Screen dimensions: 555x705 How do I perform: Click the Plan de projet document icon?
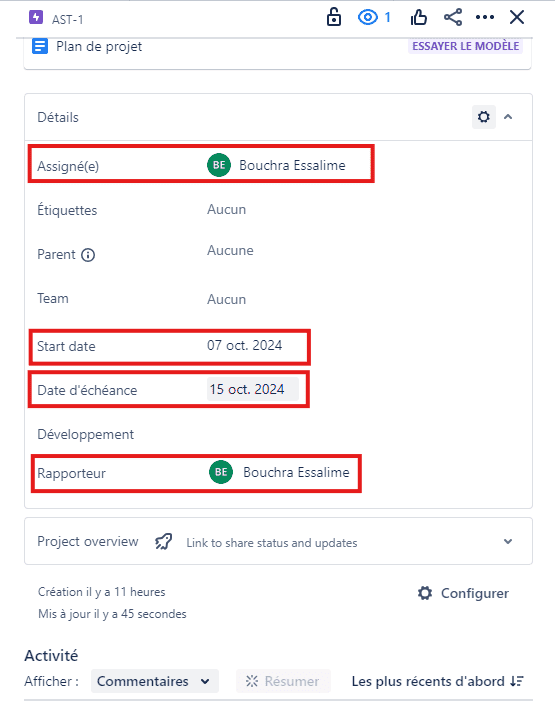click(x=40, y=46)
